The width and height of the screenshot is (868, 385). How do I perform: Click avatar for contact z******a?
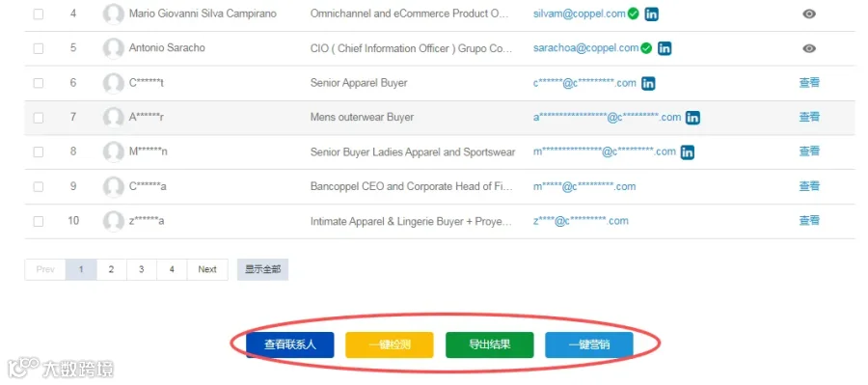pyautogui.click(x=114, y=221)
